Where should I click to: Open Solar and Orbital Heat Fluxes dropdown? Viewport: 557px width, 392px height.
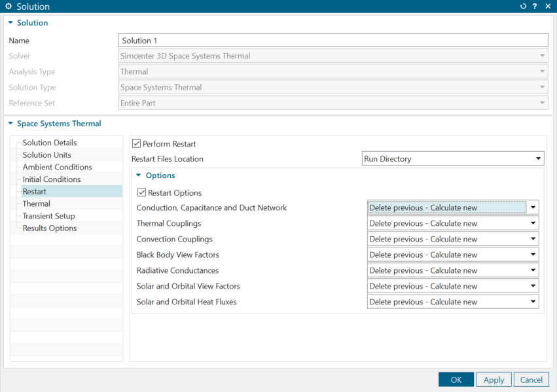pos(453,302)
